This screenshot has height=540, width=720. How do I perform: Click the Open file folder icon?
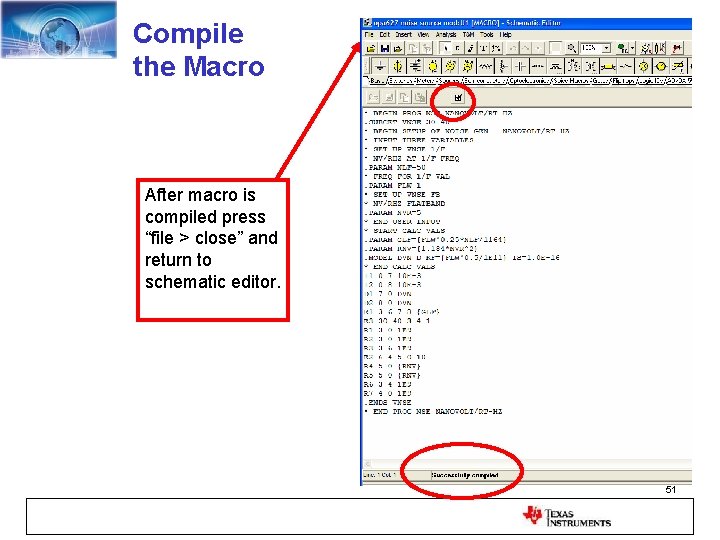(371, 48)
